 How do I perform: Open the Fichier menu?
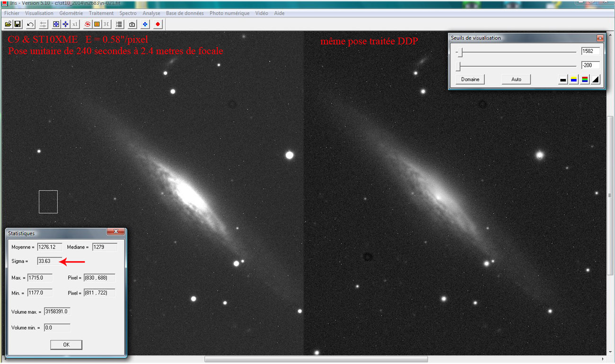(x=12, y=13)
